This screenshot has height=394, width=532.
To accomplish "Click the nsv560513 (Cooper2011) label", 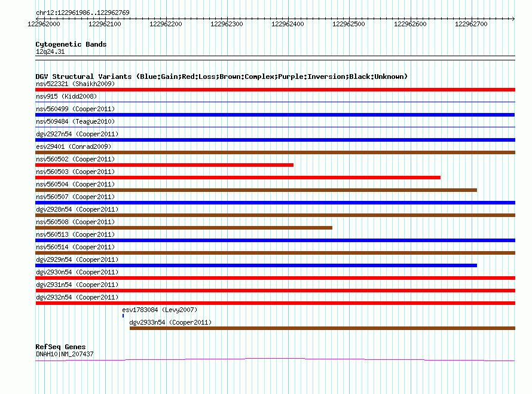I will [75, 234].
